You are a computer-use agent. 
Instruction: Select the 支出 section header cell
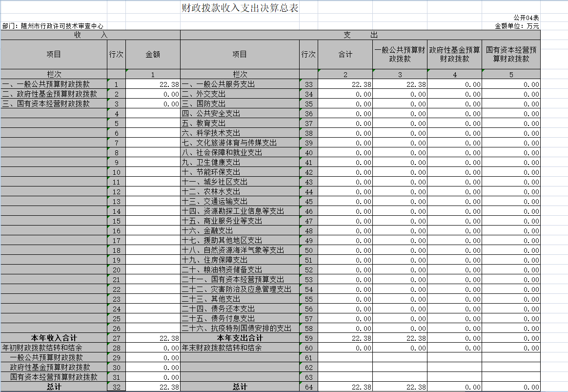360,35
